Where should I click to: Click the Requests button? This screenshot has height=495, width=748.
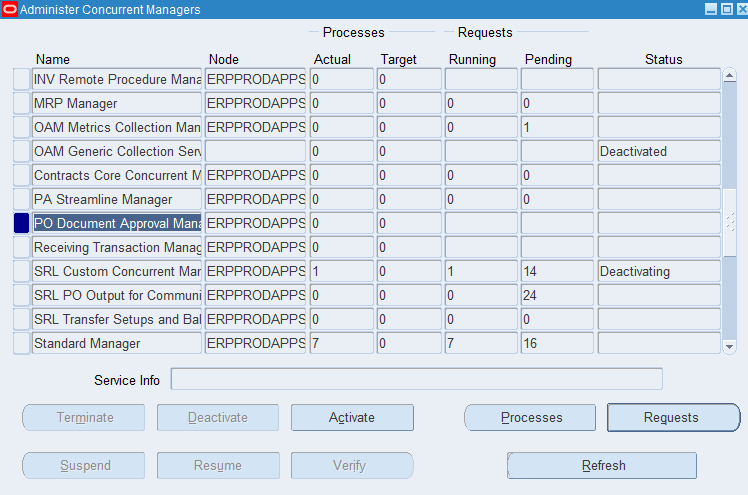671,418
